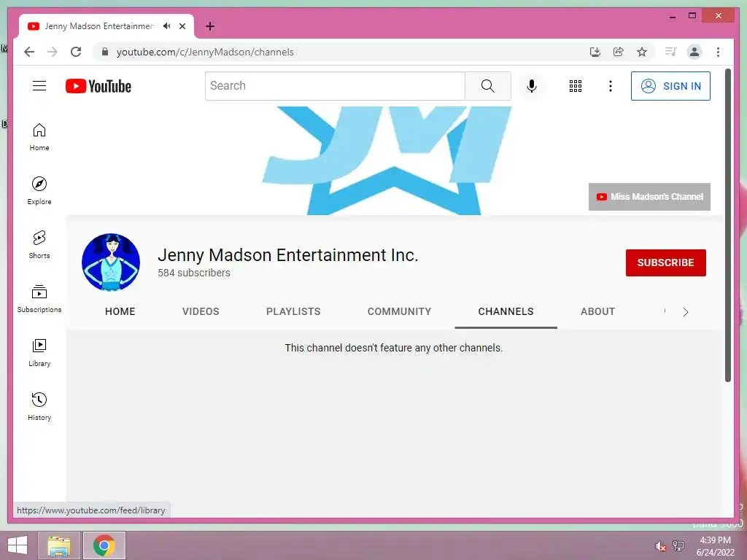Open YouTube settings three-dot menu
Screen dimensions: 747x560
tap(611, 86)
